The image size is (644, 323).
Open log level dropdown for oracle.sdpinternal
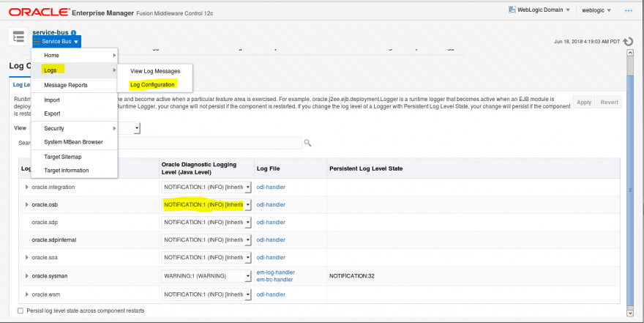coord(206,240)
